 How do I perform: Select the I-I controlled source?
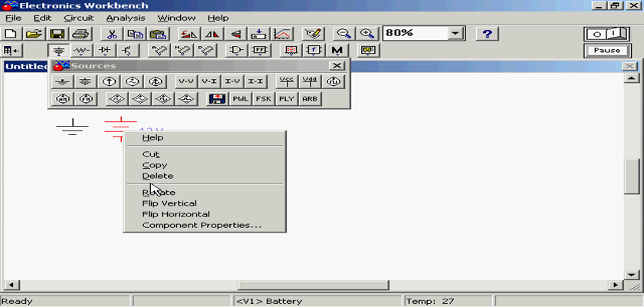pyautogui.click(x=255, y=82)
